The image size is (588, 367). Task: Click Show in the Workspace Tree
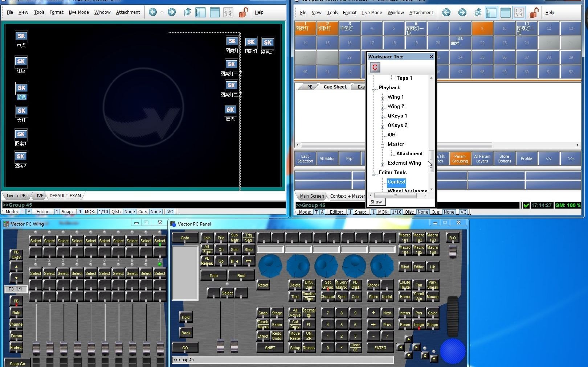[376, 202]
